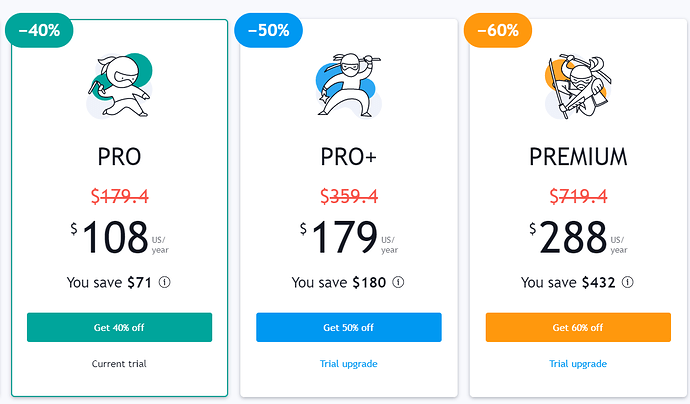690x404 pixels.
Task: Click the green -40% discount badge
Action: pyautogui.click(x=39, y=30)
